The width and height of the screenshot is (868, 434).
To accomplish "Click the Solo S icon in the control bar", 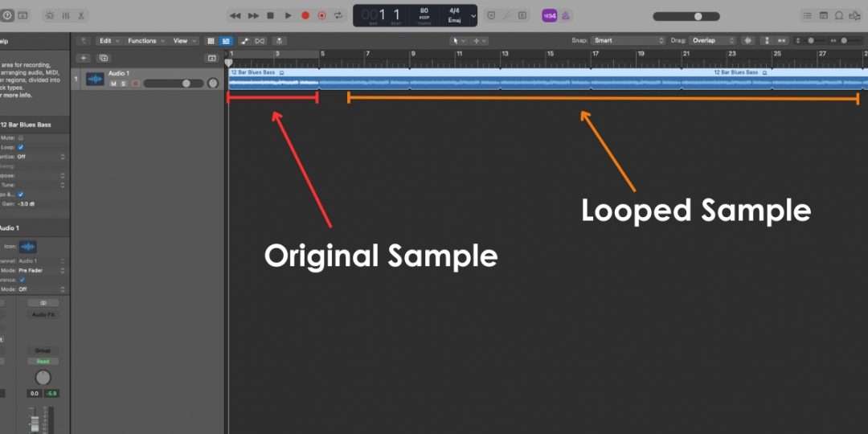I will [x=522, y=15].
